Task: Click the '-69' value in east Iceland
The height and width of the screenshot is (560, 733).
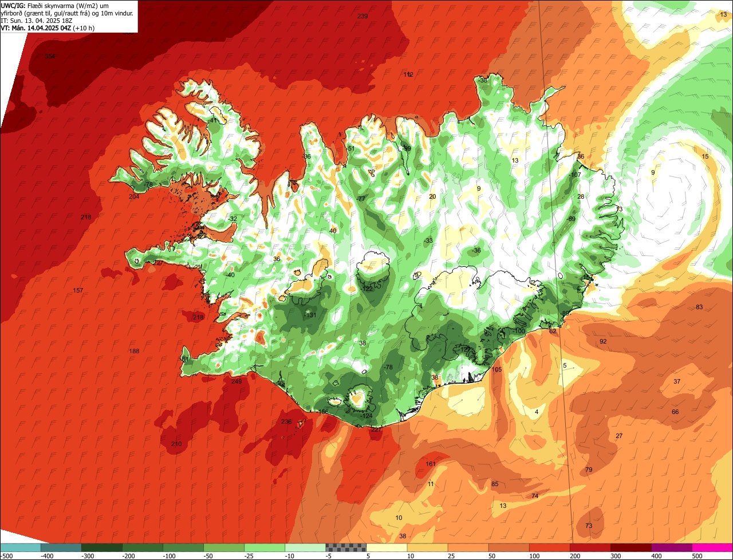Action: click(x=570, y=219)
